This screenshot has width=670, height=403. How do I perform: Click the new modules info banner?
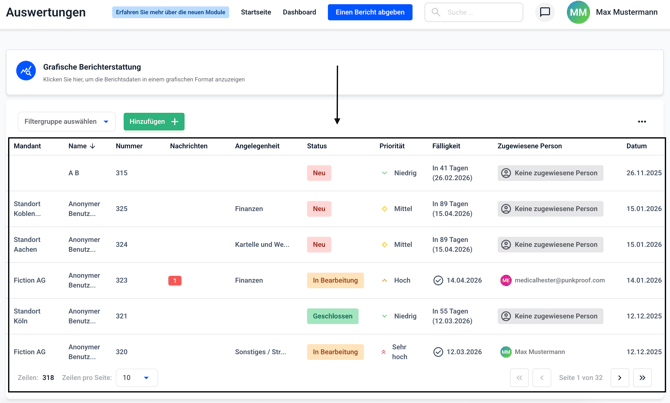[171, 13]
